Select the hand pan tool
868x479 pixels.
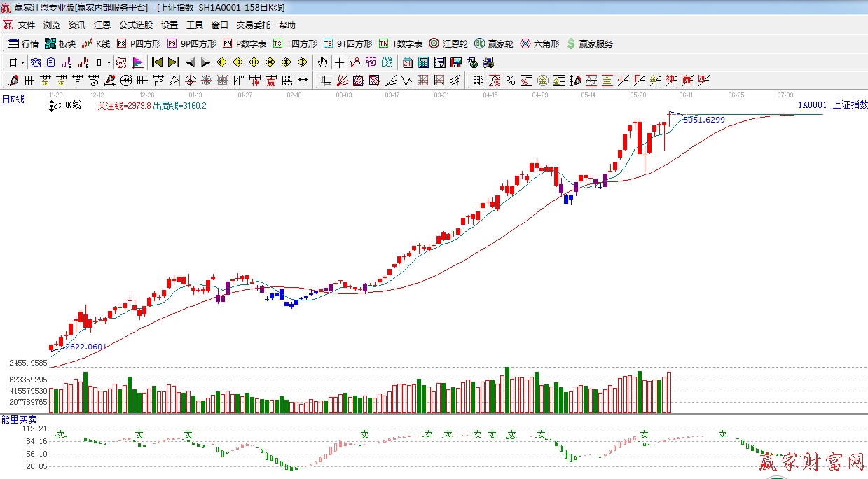(x=322, y=62)
